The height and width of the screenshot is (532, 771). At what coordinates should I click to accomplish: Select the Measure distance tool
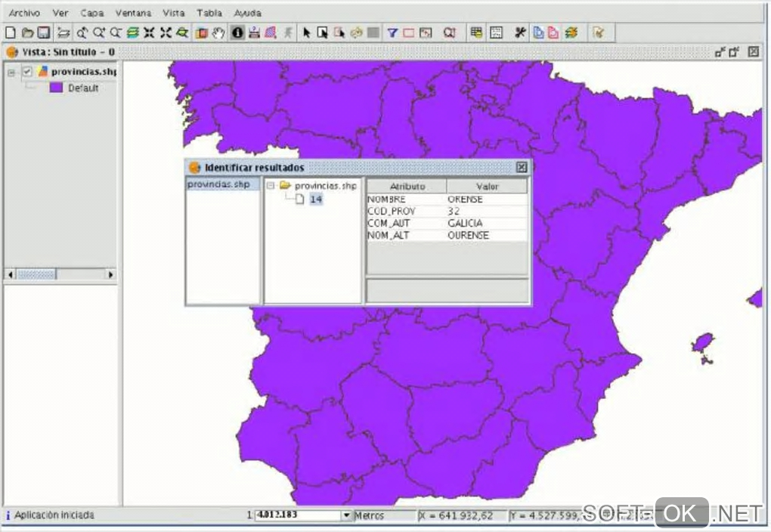pyautogui.click(x=254, y=33)
